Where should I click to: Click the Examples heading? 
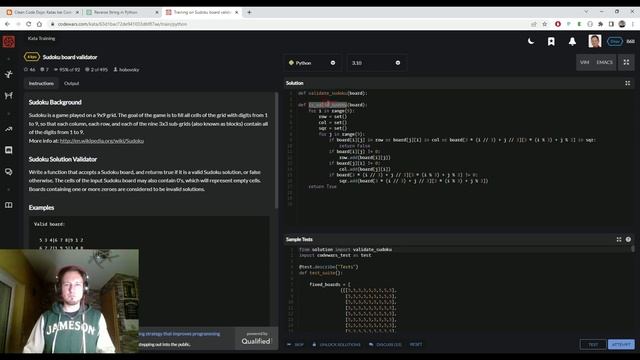[41, 207]
